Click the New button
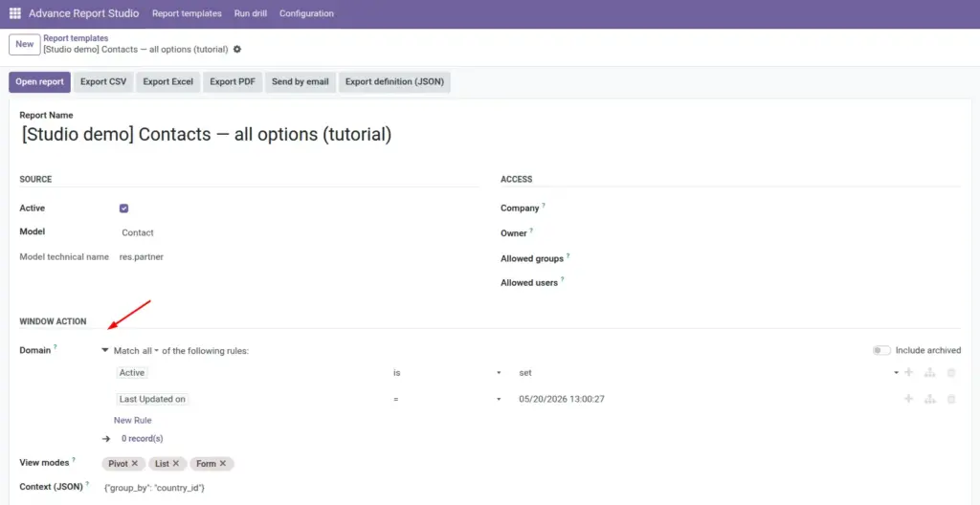Viewport: 980px width, 505px height. [24, 44]
